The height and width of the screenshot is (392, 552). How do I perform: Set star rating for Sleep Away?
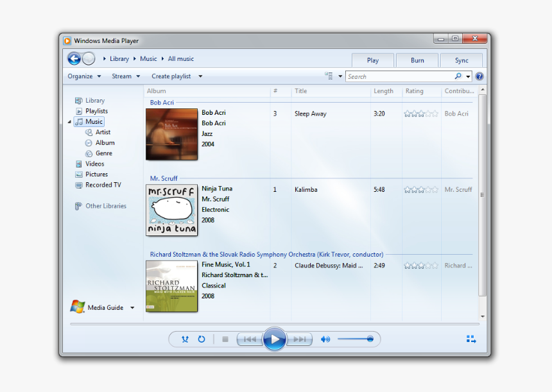421,114
